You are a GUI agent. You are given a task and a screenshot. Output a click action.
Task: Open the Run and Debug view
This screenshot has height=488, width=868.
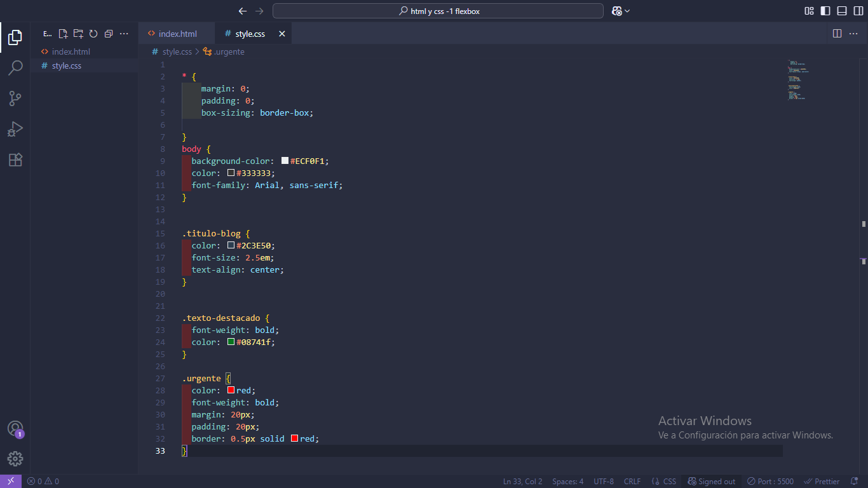click(x=15, y=129)
